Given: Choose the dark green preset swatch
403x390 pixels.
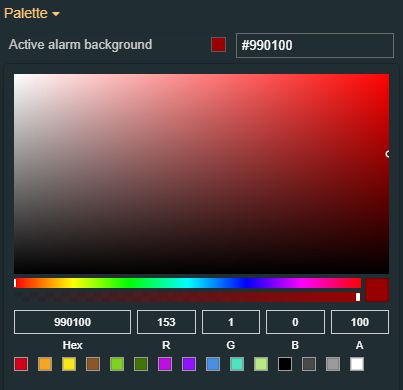Looking at the screenshot, I should point(141,364).
